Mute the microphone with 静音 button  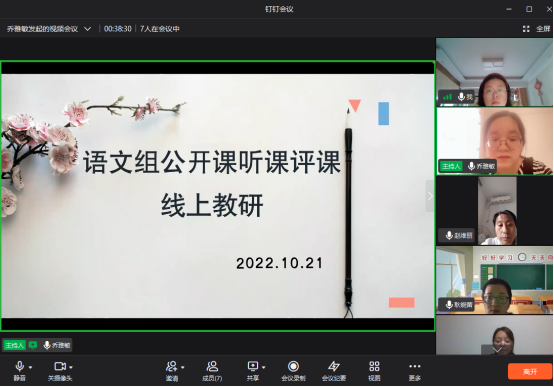click(19, 371)
